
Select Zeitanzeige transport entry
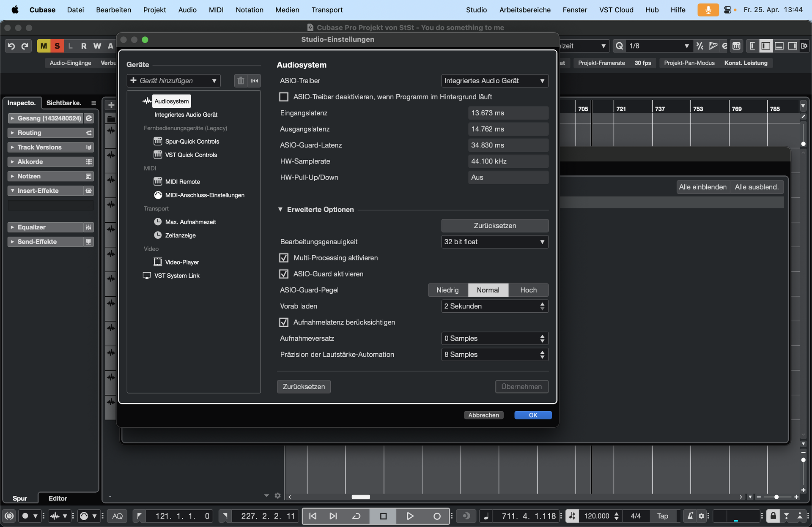point(180,235)
